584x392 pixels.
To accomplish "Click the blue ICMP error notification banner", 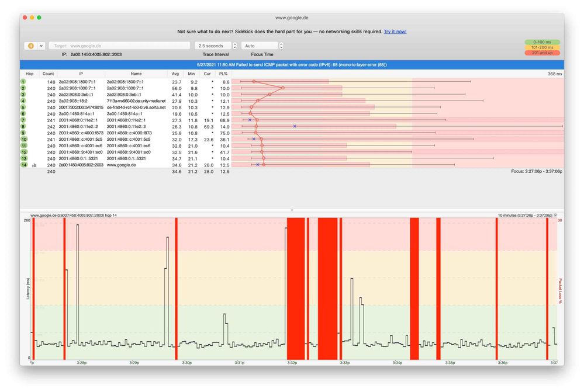I will pyautogui.click(x=292, y=65).
